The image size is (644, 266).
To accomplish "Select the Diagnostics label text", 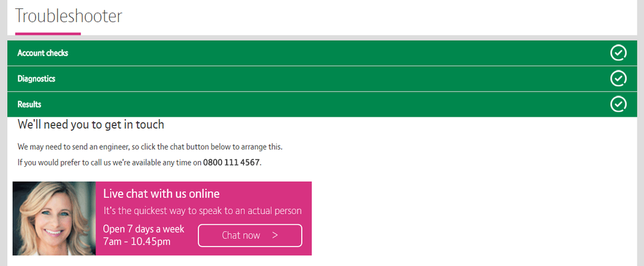I will (x=36, y=79).
